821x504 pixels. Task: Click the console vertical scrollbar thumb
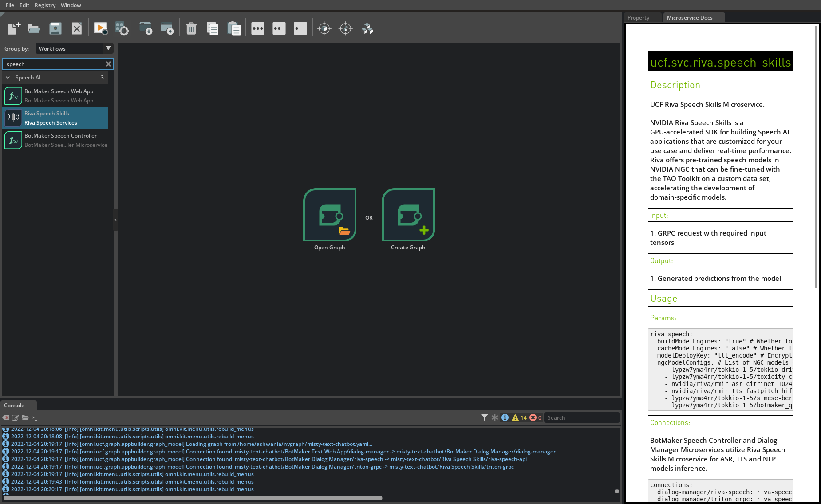point(616,491)
